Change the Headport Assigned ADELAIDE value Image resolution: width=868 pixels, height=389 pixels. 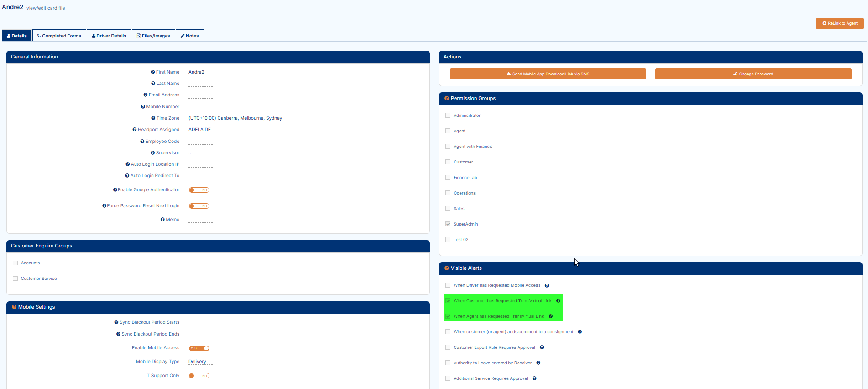pyautogui.click(x=200, y=130)
